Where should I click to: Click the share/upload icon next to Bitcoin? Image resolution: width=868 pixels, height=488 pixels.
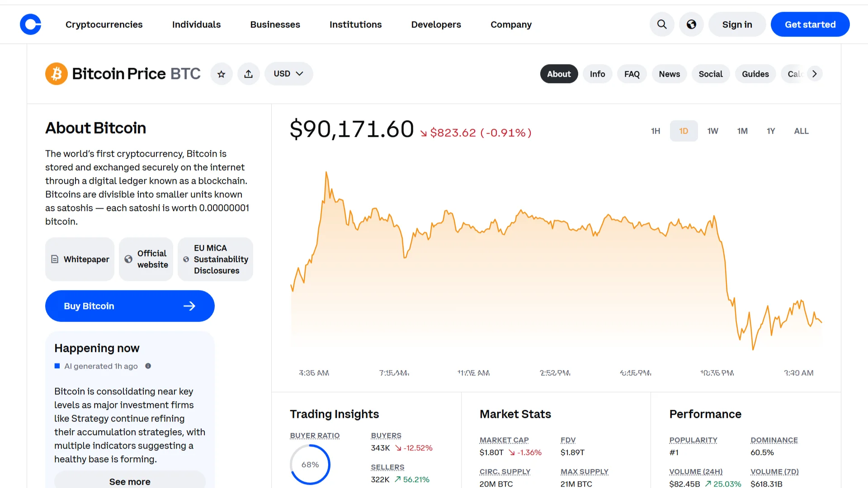tap(249, 74)
